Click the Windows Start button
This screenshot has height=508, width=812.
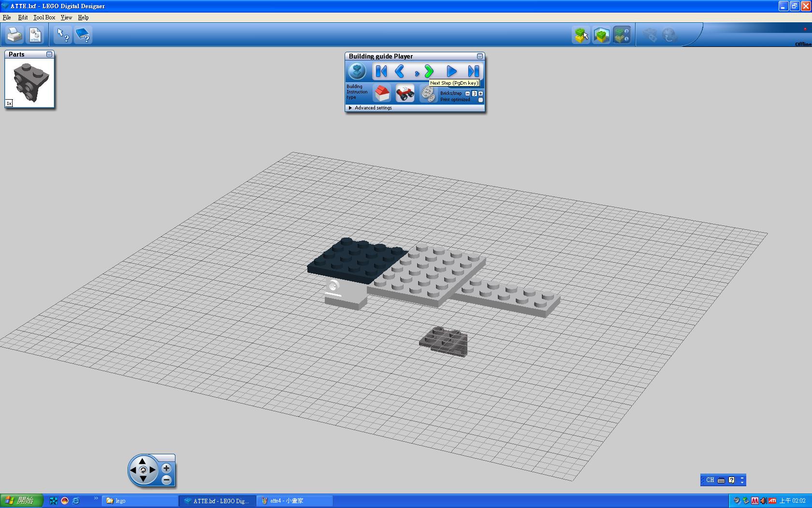pos(22,501)
